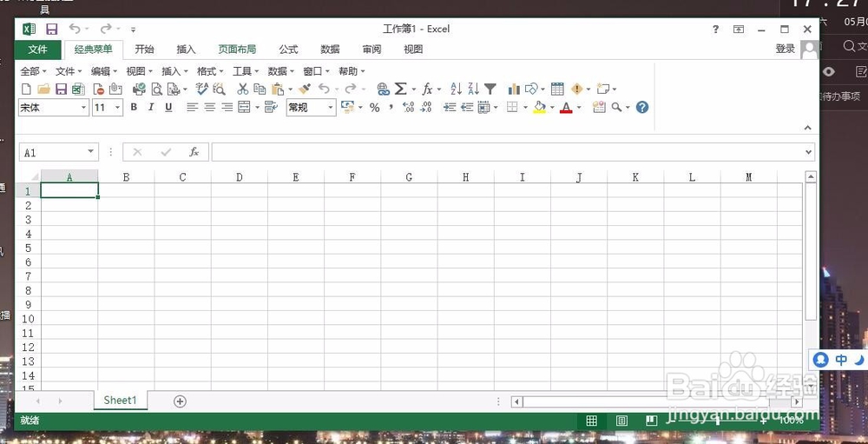Toggle italic formatting
The image size is (868, 444).
click(x=151, y=108)
